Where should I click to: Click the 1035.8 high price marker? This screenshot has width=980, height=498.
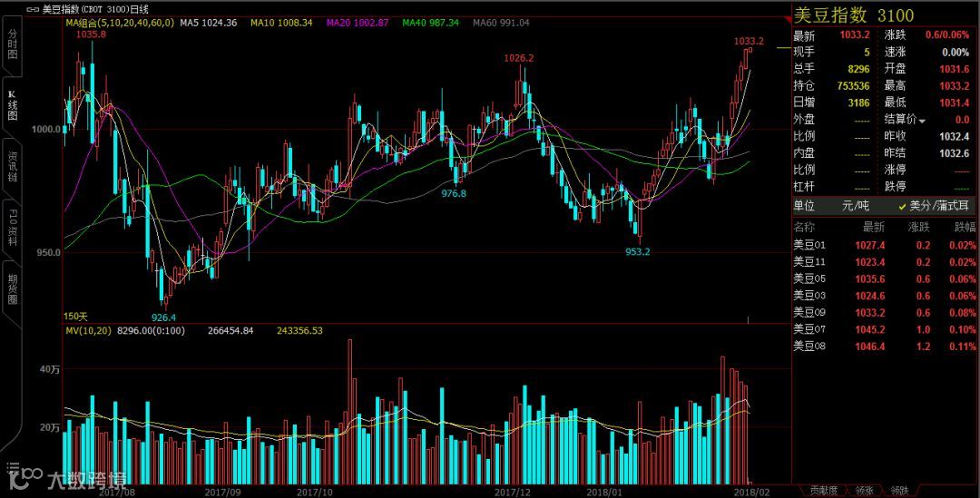[92, 35]
